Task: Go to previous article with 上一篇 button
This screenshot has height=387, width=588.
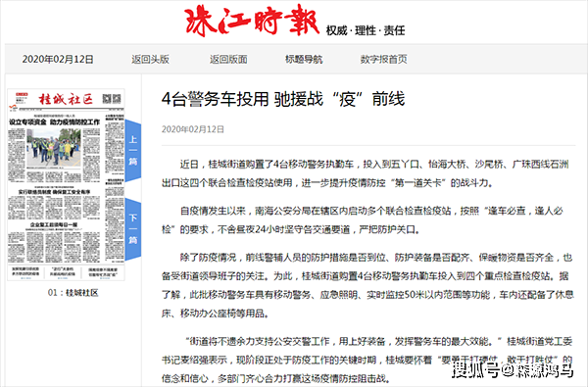Action: point(133,151)
